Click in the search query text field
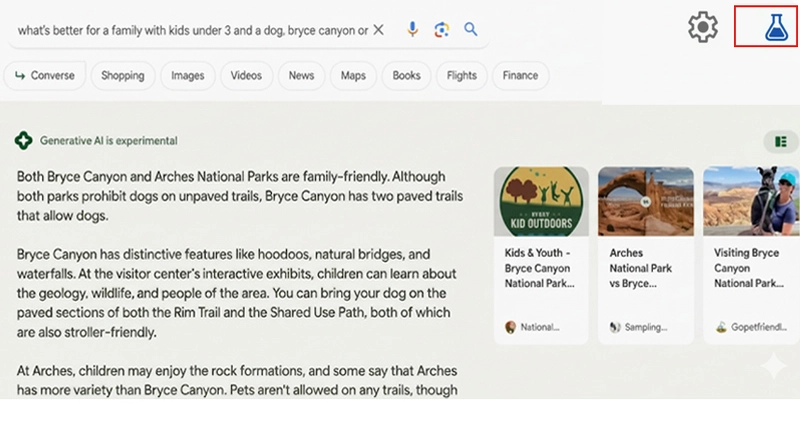 pyautogui.click(x=190, y=30)
